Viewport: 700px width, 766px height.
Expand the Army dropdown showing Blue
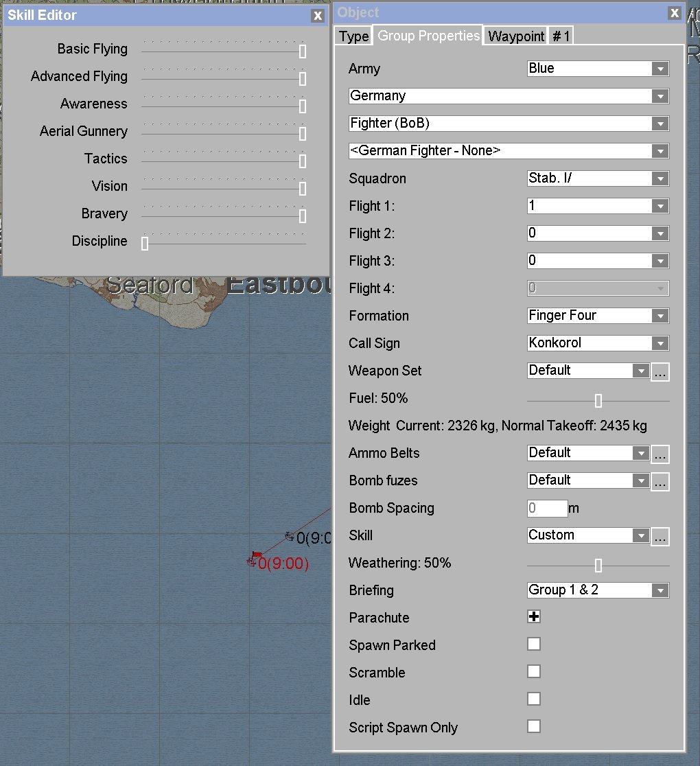(598, 69)
